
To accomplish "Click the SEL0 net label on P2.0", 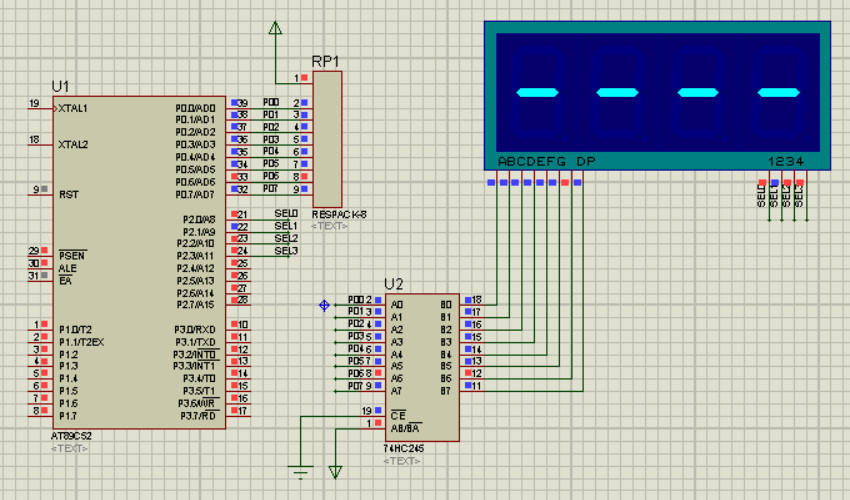I will (x=286, y=213).
